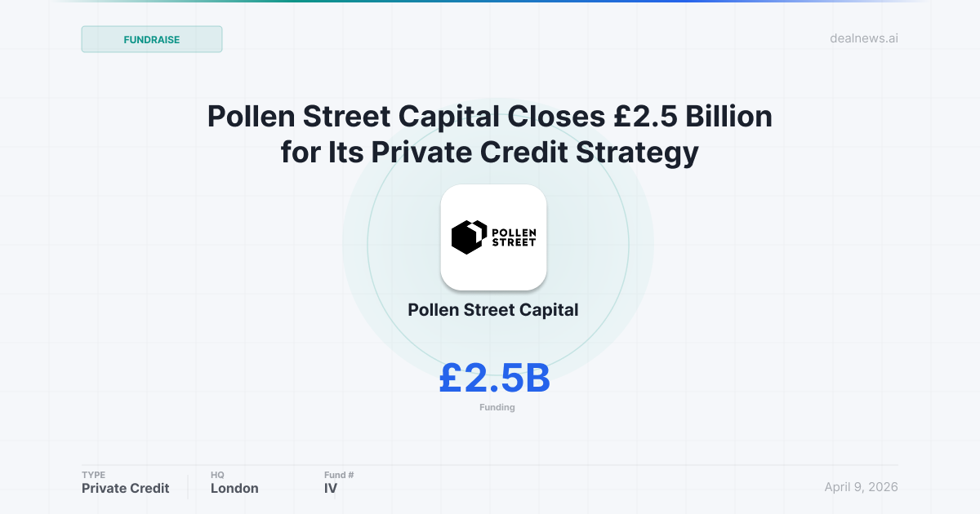The height and width of the screenshot is (514, 980).
Task: Click the TYPE field label
Action: pyautogui.click(x=94, y=475)
